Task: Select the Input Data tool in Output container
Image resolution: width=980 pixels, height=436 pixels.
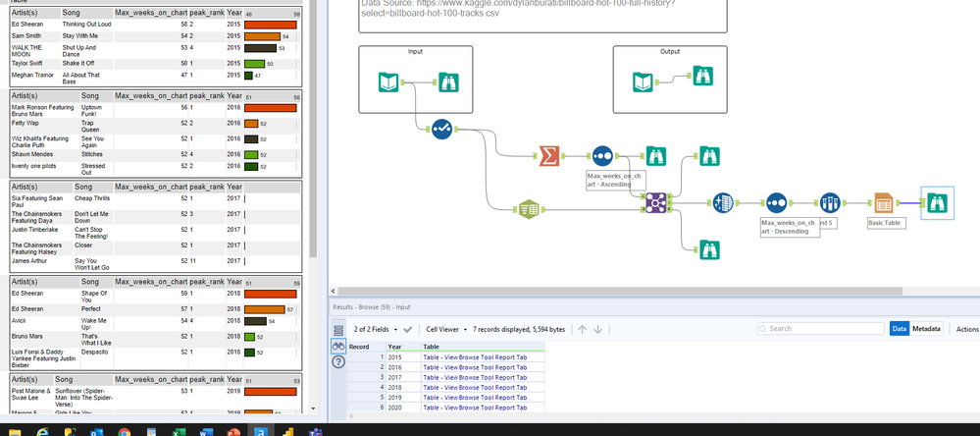Action: [x=643, y=82]
